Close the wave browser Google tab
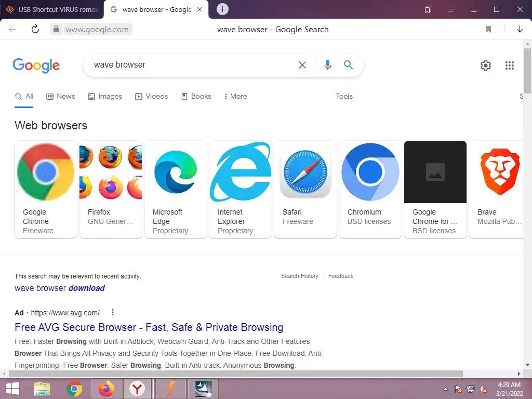Viewport: 532px width, 399px height. point(199,9)
